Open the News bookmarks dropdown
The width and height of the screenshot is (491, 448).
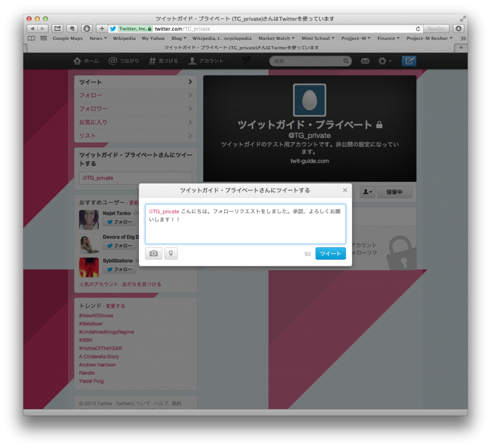(98, 38)
